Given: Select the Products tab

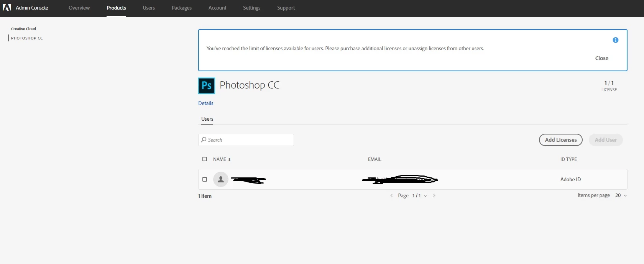Looking at the screenshot, I should 116,8.
